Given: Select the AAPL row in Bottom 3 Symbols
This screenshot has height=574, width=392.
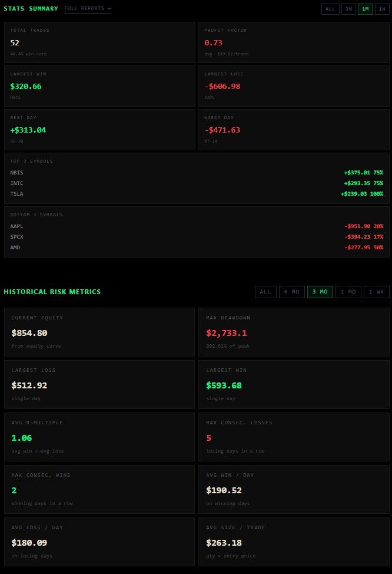Looking at the screenshot, I should pos(197,226).
